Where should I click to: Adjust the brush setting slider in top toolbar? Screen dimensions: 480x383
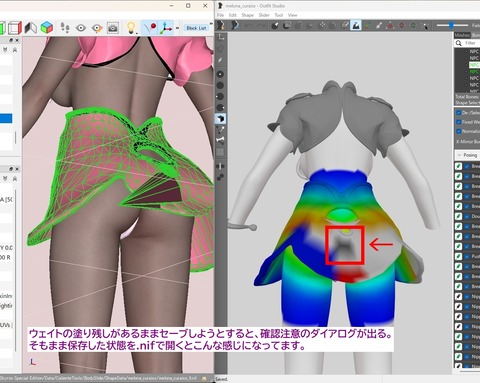tap(452, 25)
